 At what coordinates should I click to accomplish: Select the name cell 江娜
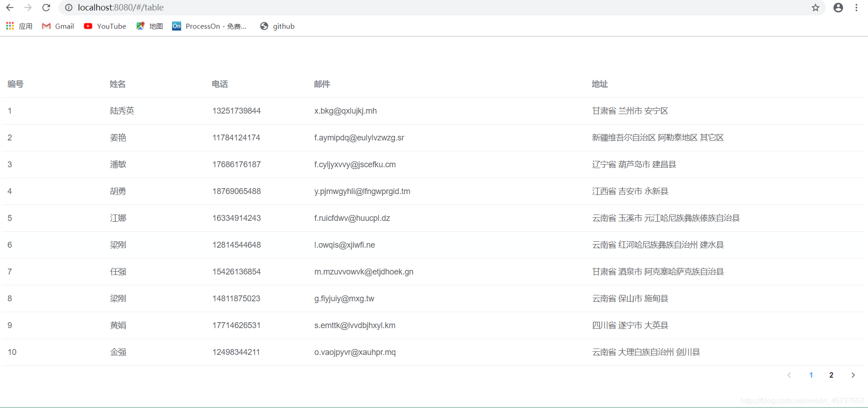tap(118, 218)
